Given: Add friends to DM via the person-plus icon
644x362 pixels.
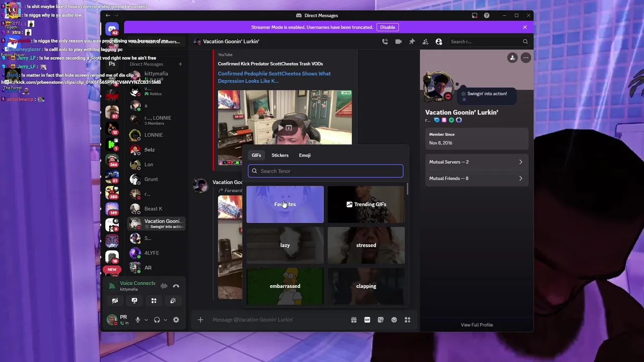Looking at the screenshot, I should click(x=426, y=42).
